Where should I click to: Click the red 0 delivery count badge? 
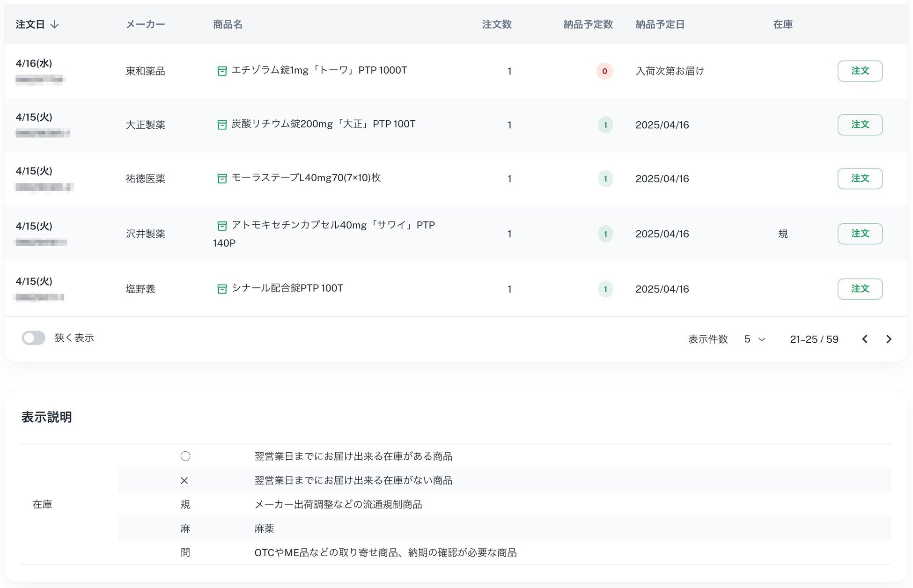coord(604,71)
